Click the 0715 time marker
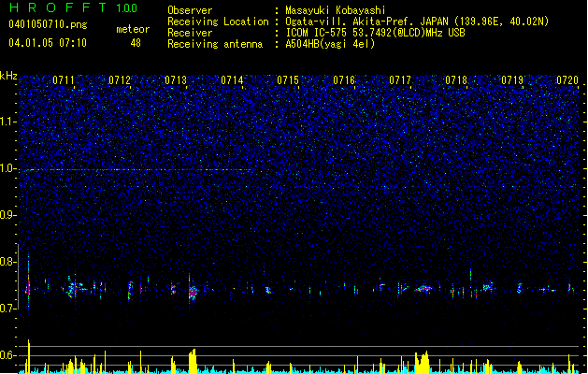Screen dimensions: 588x374 click(288, 79)
